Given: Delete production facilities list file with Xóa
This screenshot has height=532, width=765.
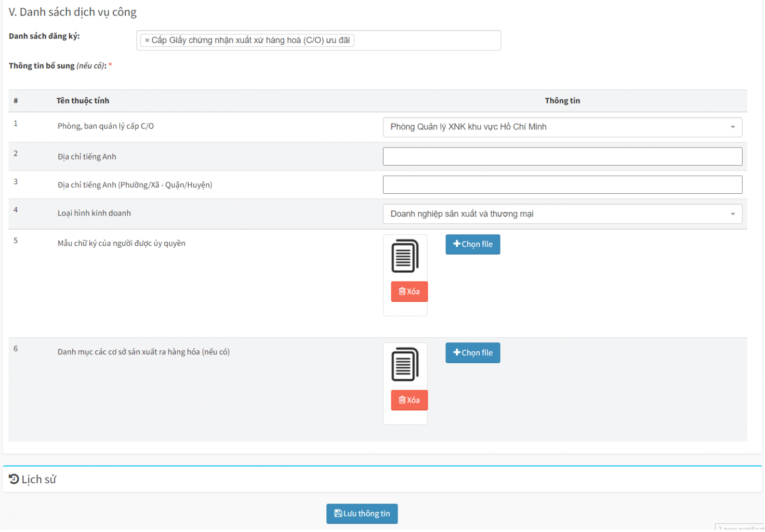Looking at the screenshot, I should pyautogui.click(x=409, y=400).
